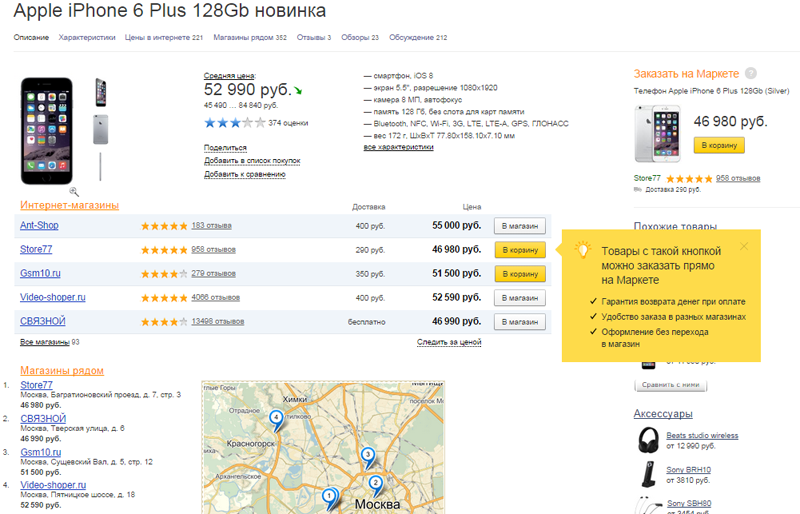Open Video-shoper.ru link in online shops table
The image size is (800, 514).
point(53,297)
